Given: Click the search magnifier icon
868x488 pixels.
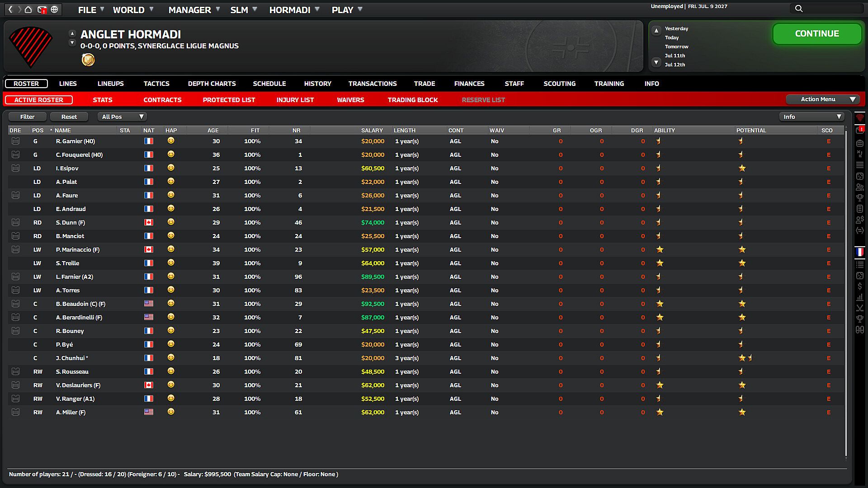Looking at the screenshot, I should [x=799, y=9].
